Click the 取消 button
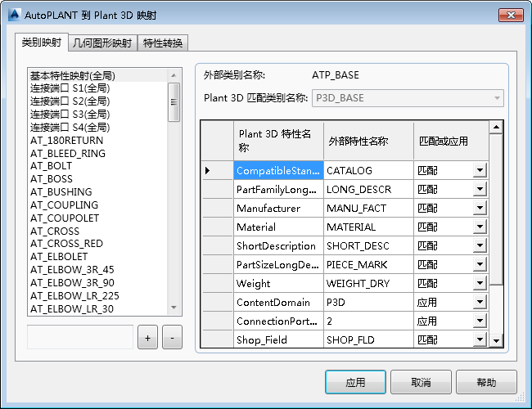The height and width of the screenshot is (409, 532). [421, 382]
